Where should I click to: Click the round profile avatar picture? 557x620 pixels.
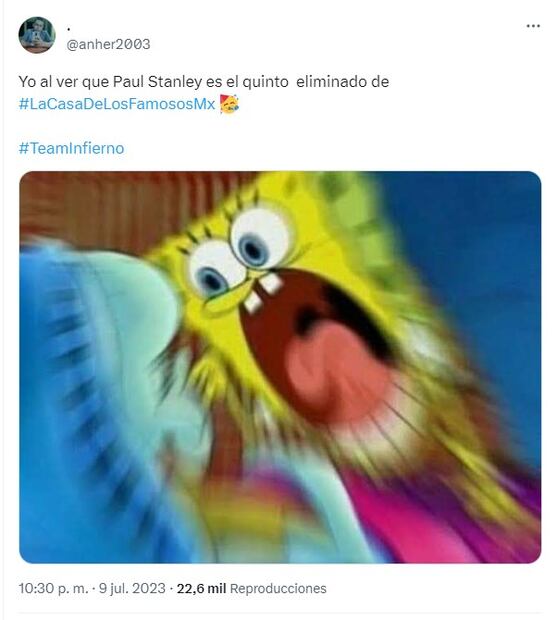click(37, 35)
